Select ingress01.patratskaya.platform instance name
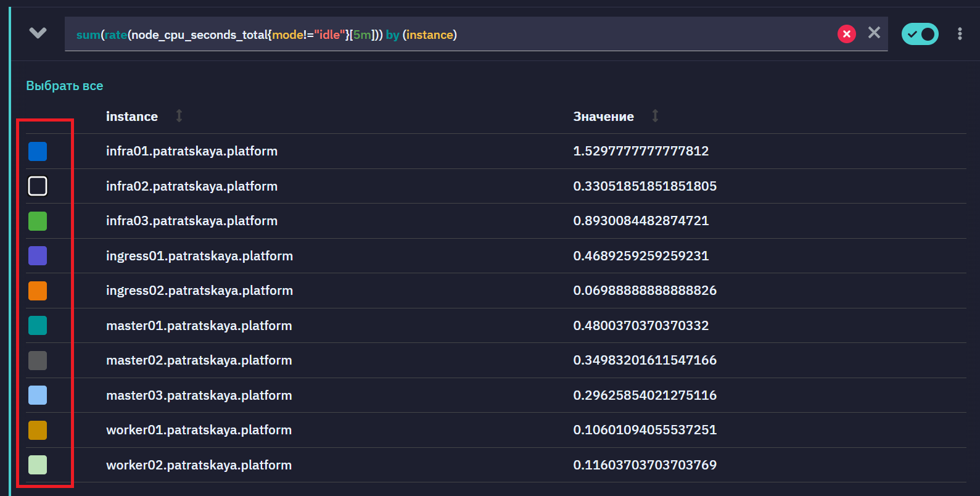The image size is (980, 496). coord(199,256)
